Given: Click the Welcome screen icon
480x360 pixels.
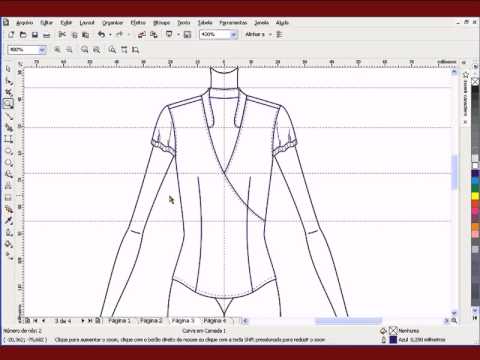Looking at the screenshot, I should 187,34.
